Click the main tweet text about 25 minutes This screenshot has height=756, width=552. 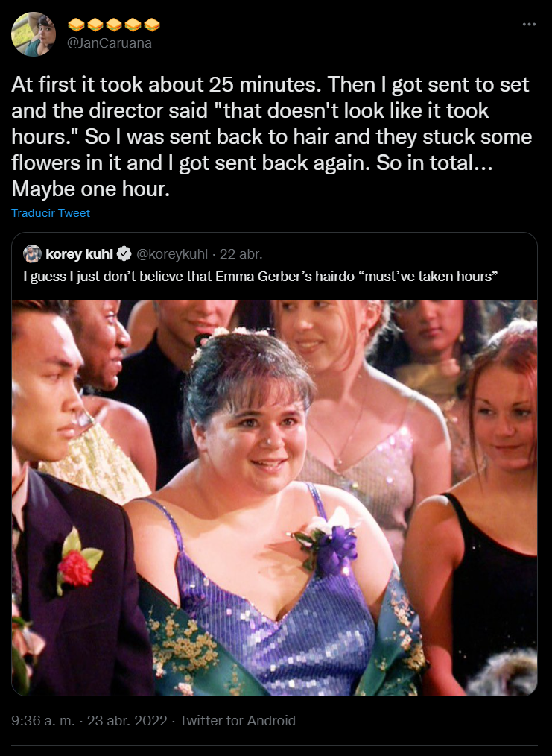(x=272, y=136)
